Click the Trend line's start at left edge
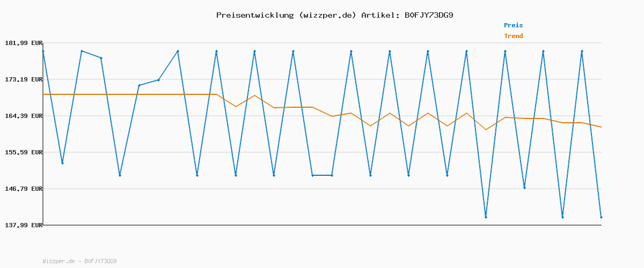 click(x=43, y=94)
